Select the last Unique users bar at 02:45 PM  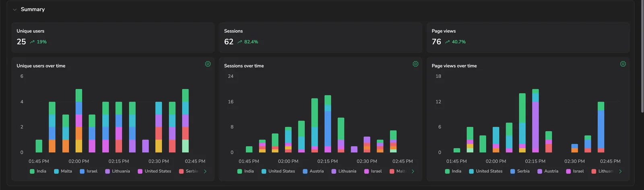coord(185,121)
